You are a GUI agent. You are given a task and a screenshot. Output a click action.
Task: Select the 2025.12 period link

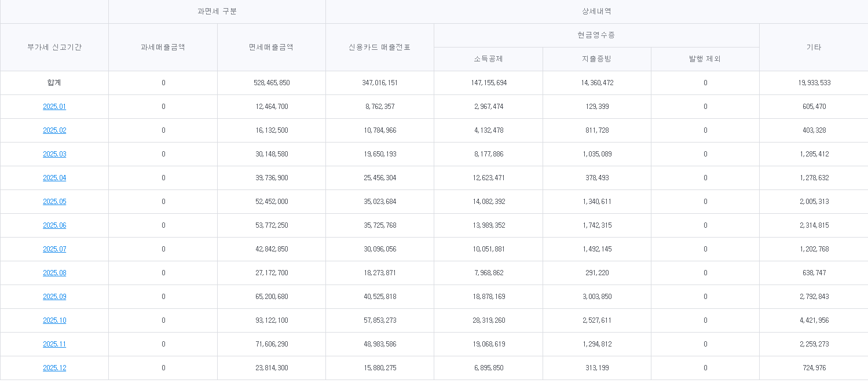(x=54, y=368)
